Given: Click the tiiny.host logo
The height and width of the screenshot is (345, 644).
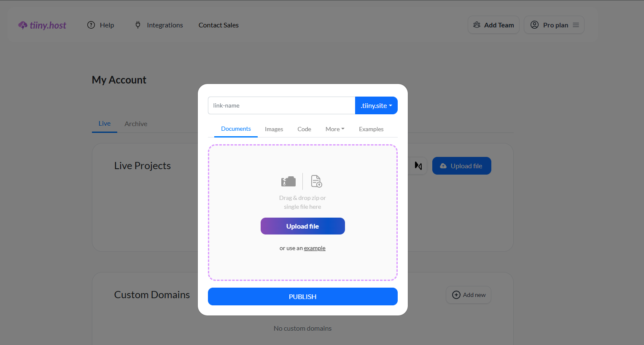Looking at the screenshot, I should click(x=42, y=25).
